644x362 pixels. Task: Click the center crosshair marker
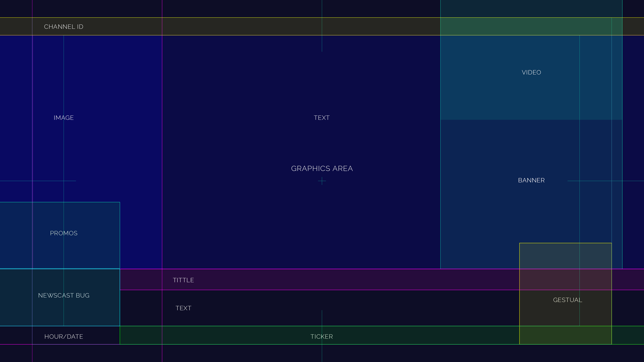(x=322, y=181)
